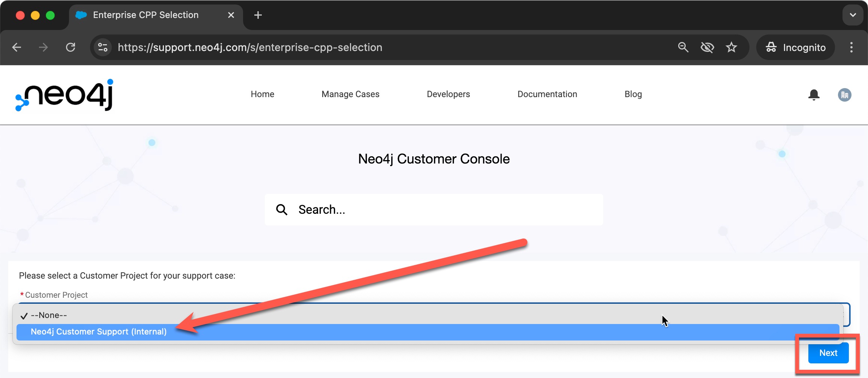
Task: Click the Neo4j logo
Action: point(64,95)
